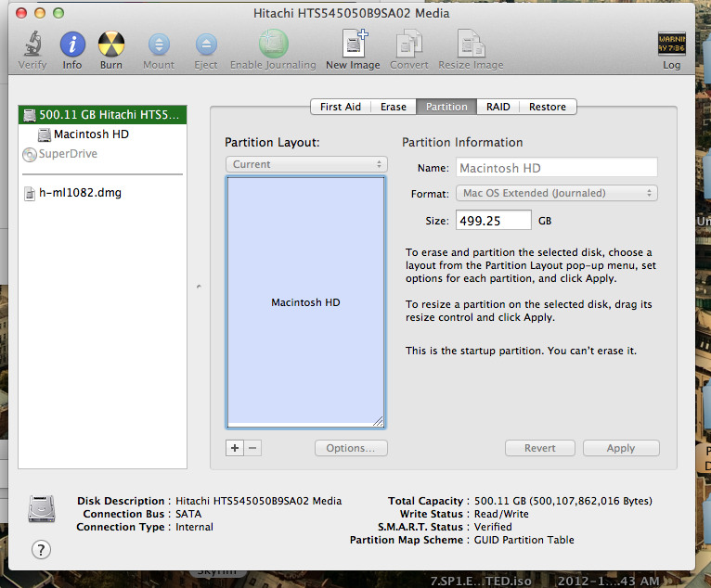
Task: Click the Mount toolbar icon
Action: [159, 45]
